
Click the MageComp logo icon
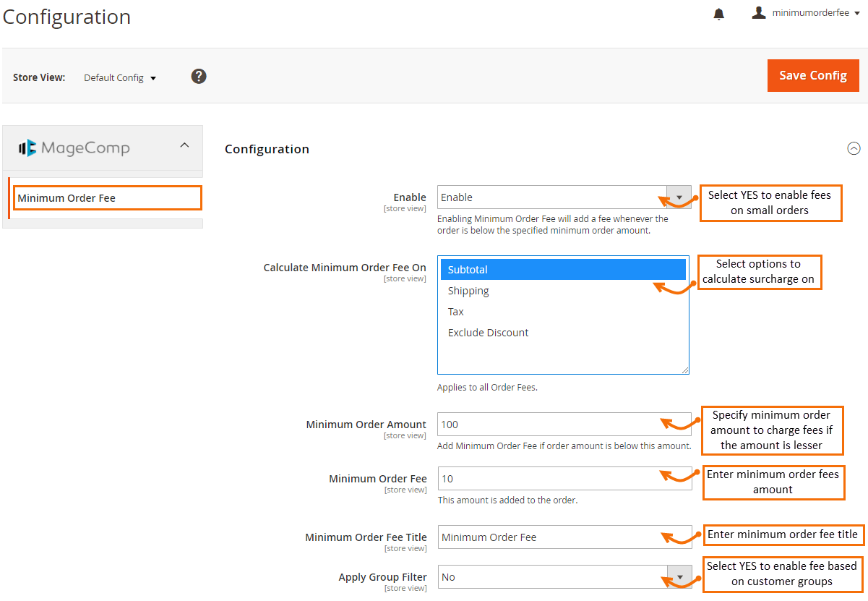27,148
